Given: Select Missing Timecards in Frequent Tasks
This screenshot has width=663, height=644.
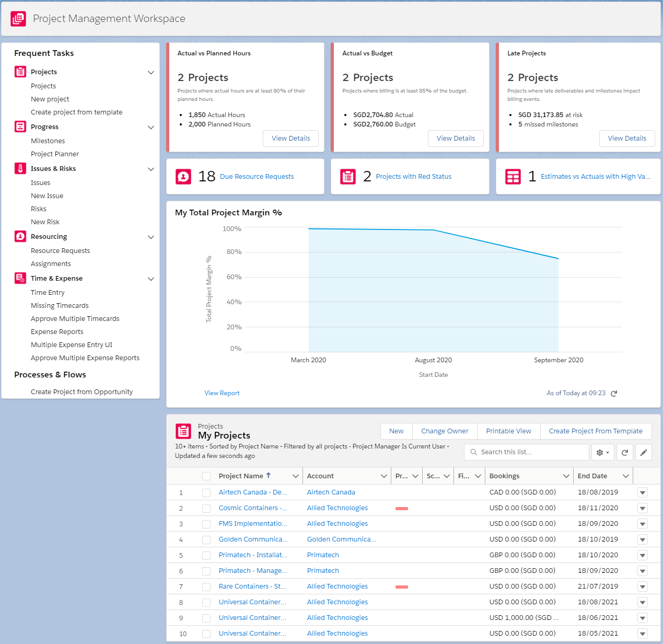Looking at the screenshot, I should click(60, 306).
